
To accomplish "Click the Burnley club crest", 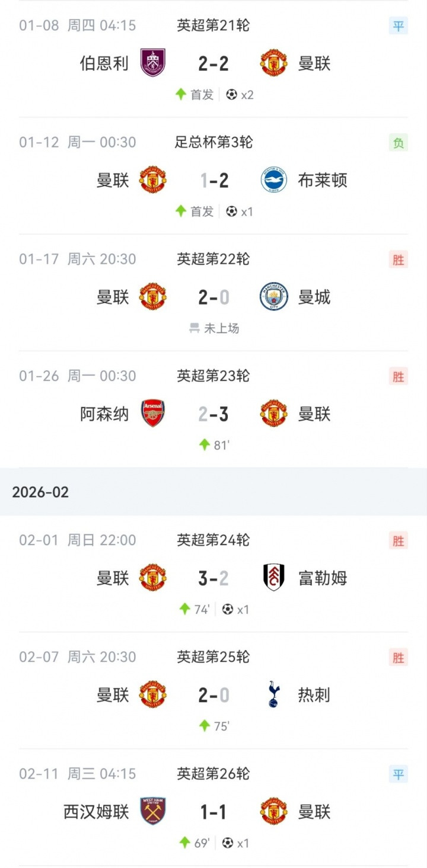I will [x=153, y=63].
